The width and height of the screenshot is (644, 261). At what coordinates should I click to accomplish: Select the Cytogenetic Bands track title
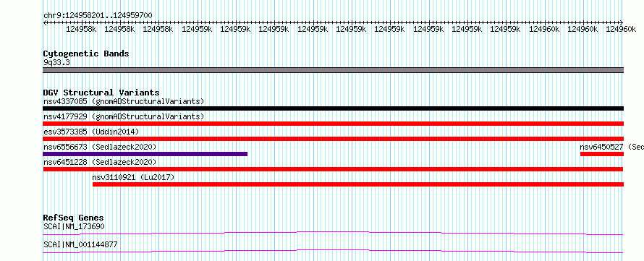click(86, 54)
